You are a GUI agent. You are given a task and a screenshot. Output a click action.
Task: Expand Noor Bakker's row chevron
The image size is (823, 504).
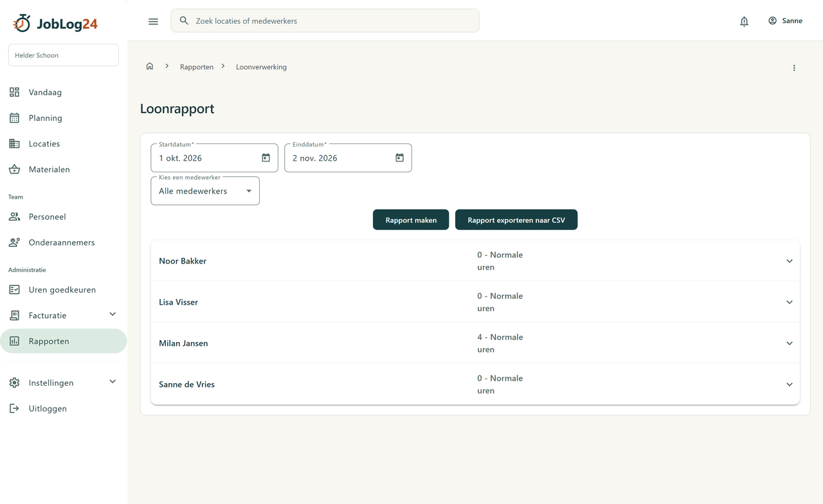(790, 261)
